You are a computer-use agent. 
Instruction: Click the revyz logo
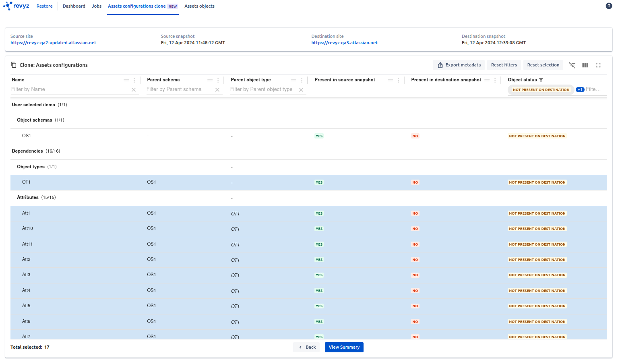[x=16, y=6]
